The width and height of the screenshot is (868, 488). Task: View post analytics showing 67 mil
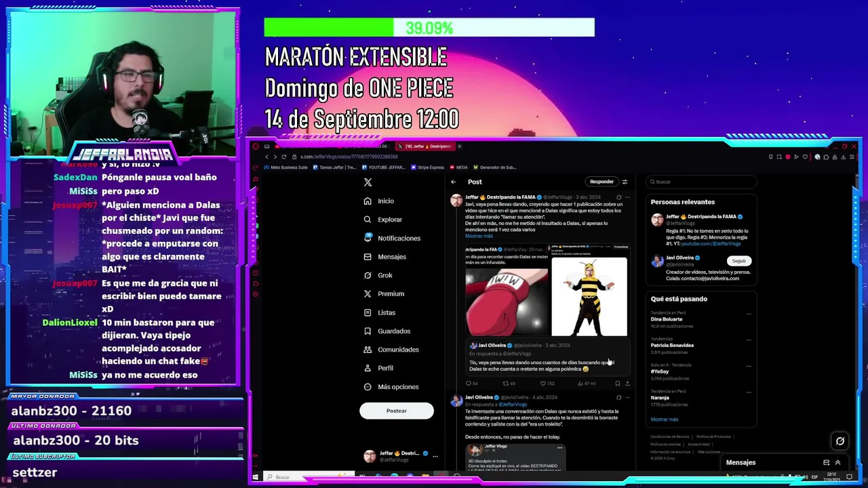(587, 384)
